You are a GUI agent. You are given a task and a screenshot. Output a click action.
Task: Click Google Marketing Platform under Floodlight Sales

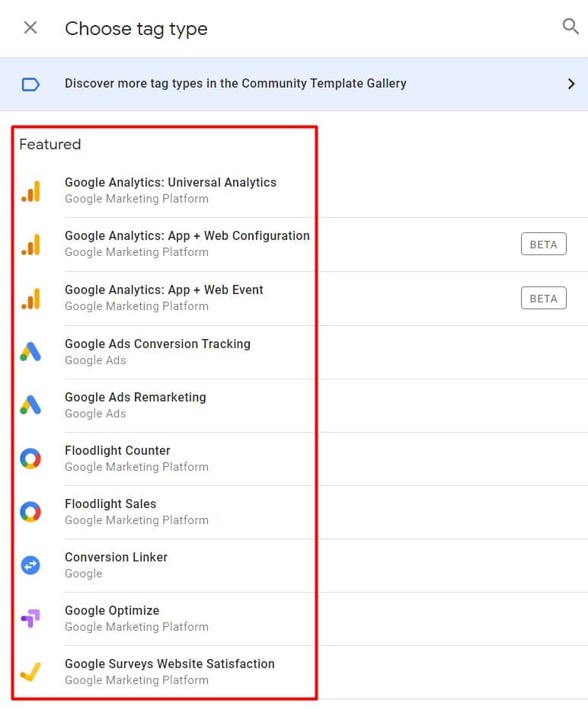[x=136, y=520]
